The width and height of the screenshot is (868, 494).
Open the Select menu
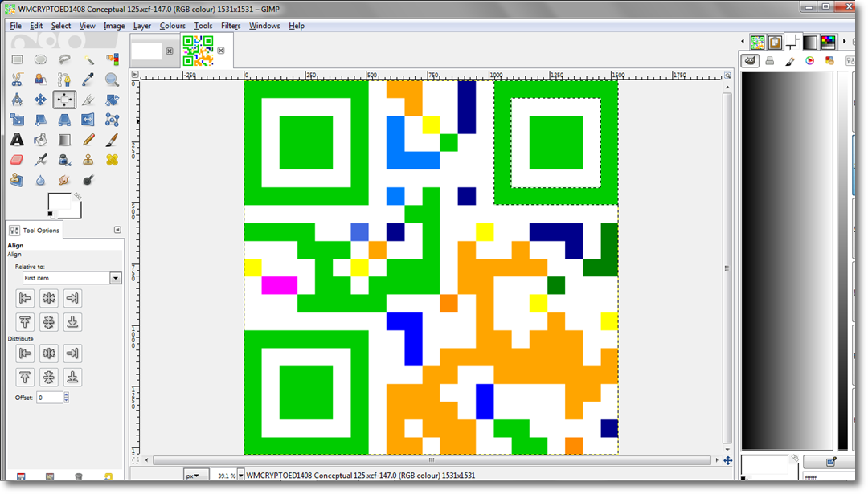(61, 26)
